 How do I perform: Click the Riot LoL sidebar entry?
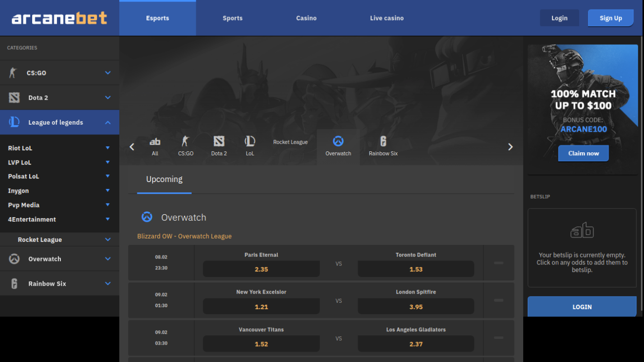tap(20, 148)
